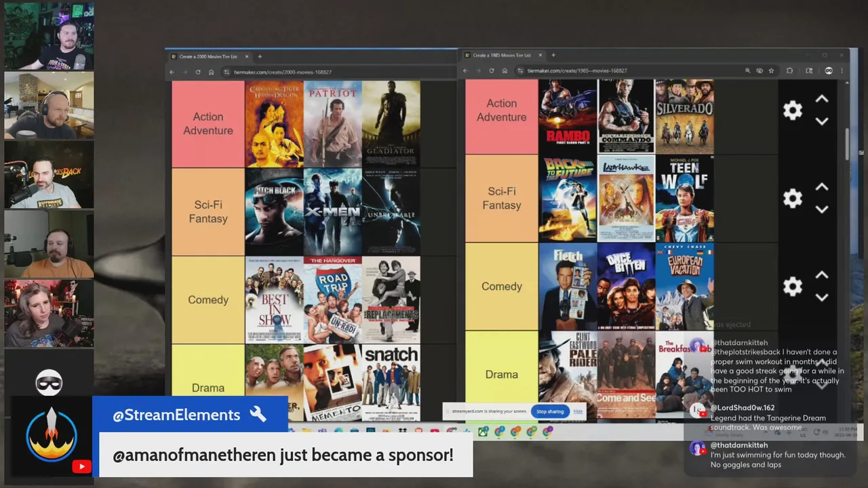Select the Unbreakable movie poster
This screenshot has height=488, width=868.
391,211
